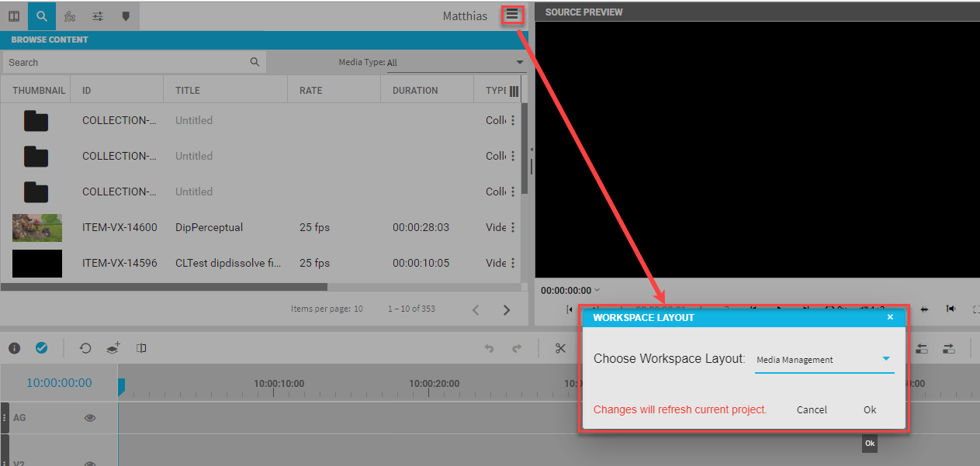Image resolution: width=980 pixels, height=466 pixels.
Task: Confirm with Ok in Workspace Layout dialog
Action: pyautogui.click(x=870, y=409)
